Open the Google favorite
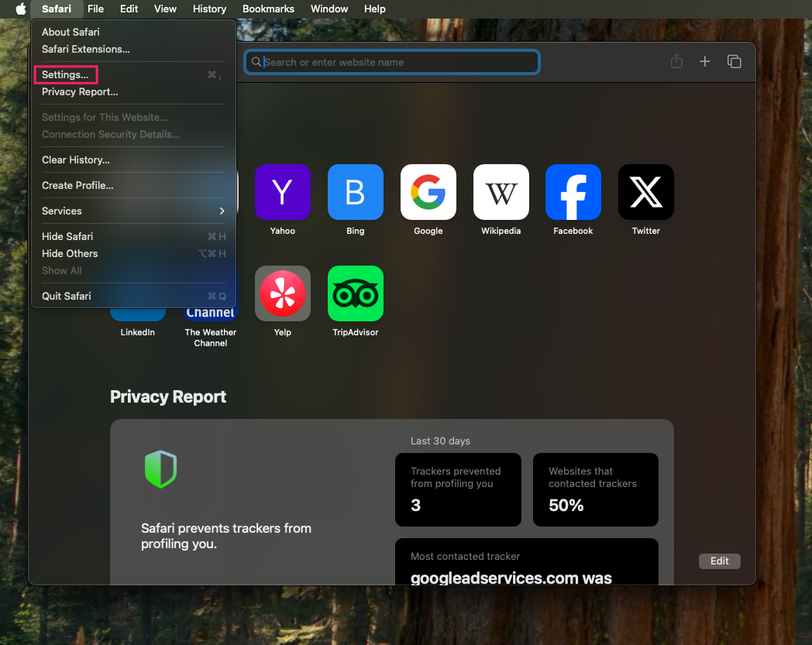 (428, 192)
